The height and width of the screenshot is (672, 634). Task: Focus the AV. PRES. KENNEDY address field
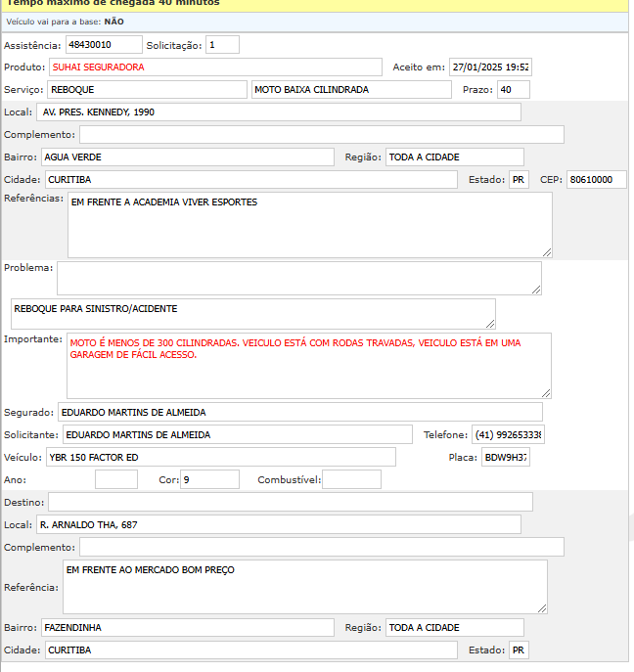pos(278,112)
